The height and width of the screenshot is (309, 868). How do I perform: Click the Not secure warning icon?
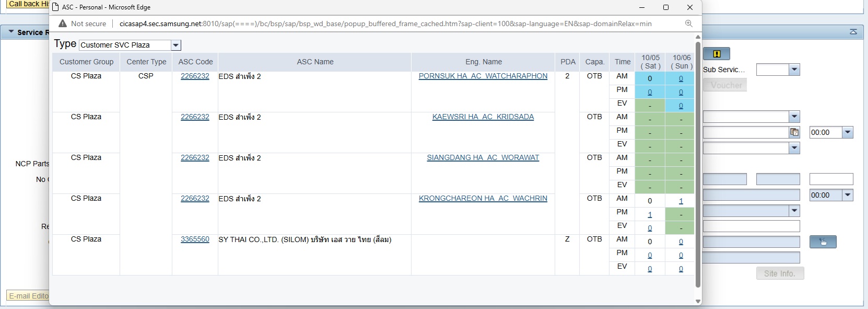[63, 24]
